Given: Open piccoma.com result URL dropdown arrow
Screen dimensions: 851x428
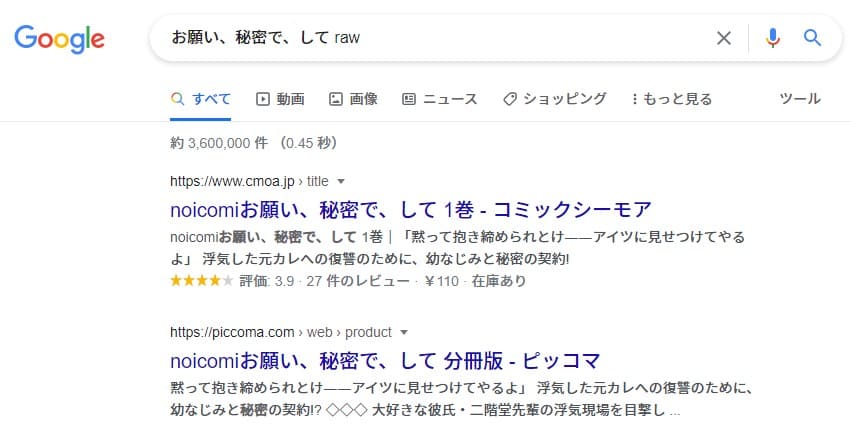Looking at the screenshot, I should [x=404, y=332].
